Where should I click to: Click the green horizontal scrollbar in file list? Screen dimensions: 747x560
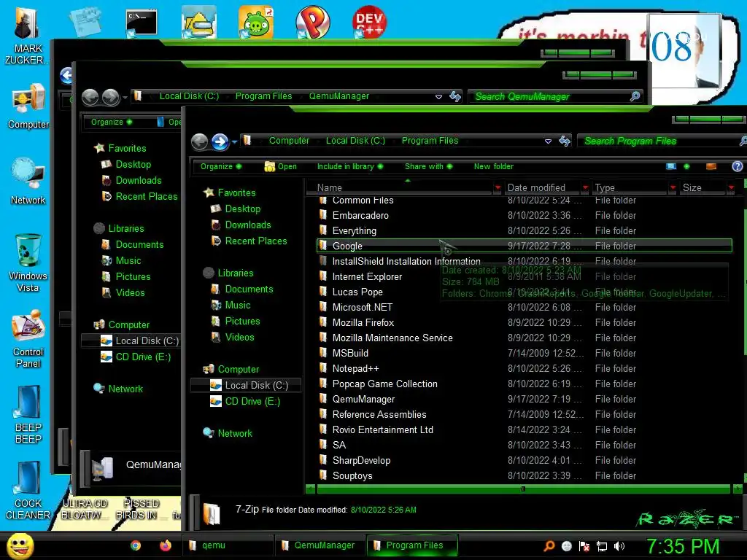[523, 489]
